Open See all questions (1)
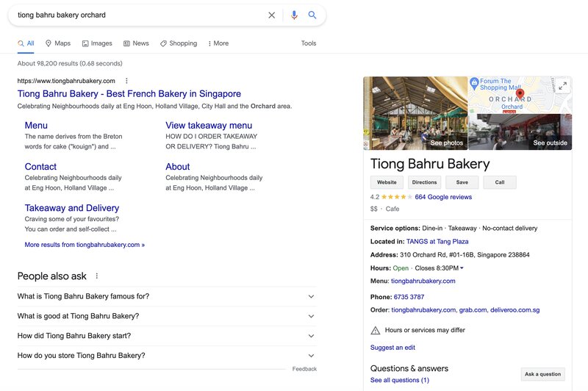588x391 pixels. coord(399,380)
